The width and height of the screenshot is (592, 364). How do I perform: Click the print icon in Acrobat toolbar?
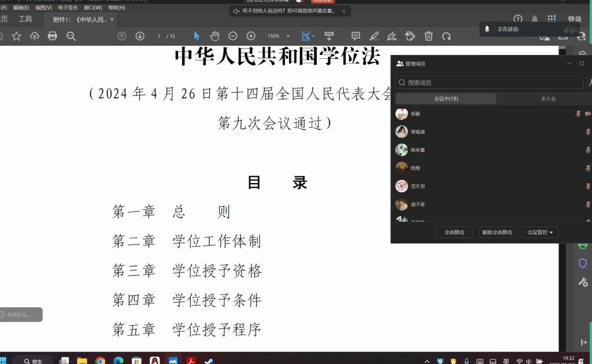coord(53,36)
